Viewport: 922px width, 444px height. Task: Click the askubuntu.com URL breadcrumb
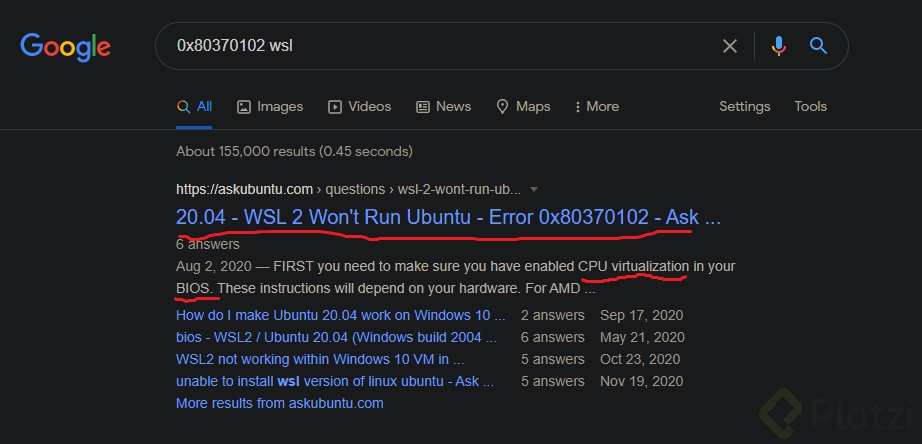[x=348, y=189]
